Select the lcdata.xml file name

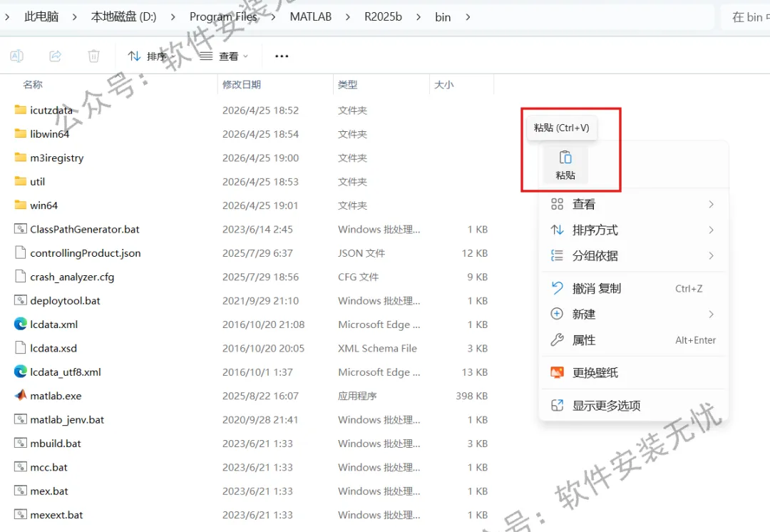(x=53, y=324)
